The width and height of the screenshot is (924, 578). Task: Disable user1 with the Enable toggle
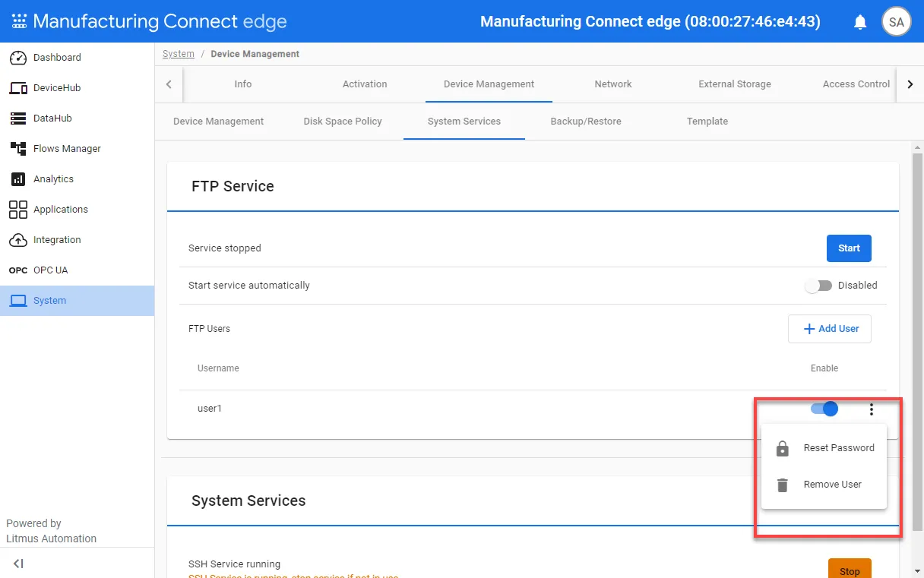[x=824, y=409]
